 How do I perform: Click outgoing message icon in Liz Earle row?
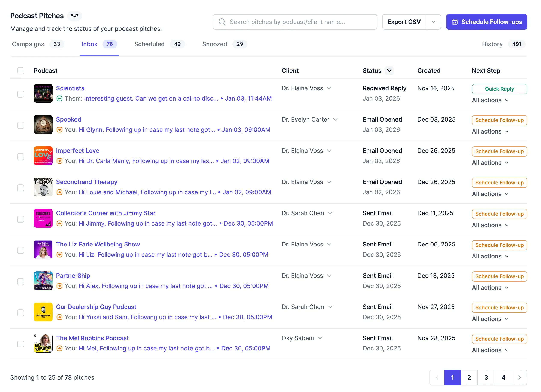pos(59,255)
